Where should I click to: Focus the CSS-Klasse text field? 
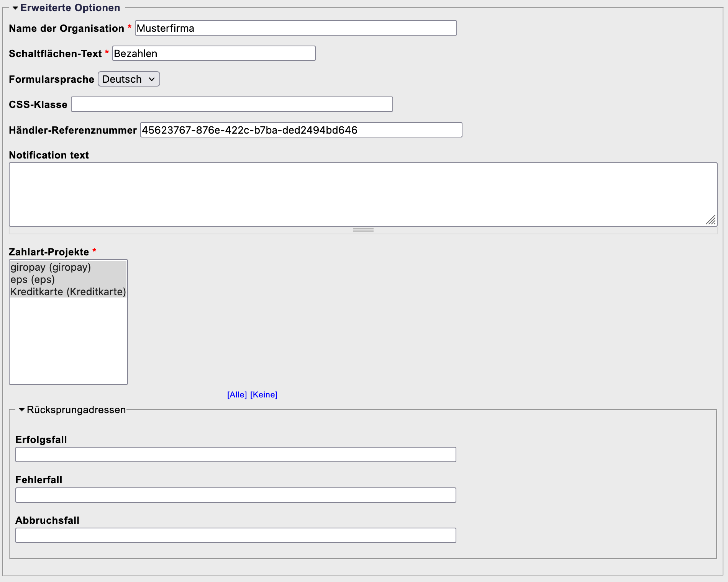coord(232,105)
